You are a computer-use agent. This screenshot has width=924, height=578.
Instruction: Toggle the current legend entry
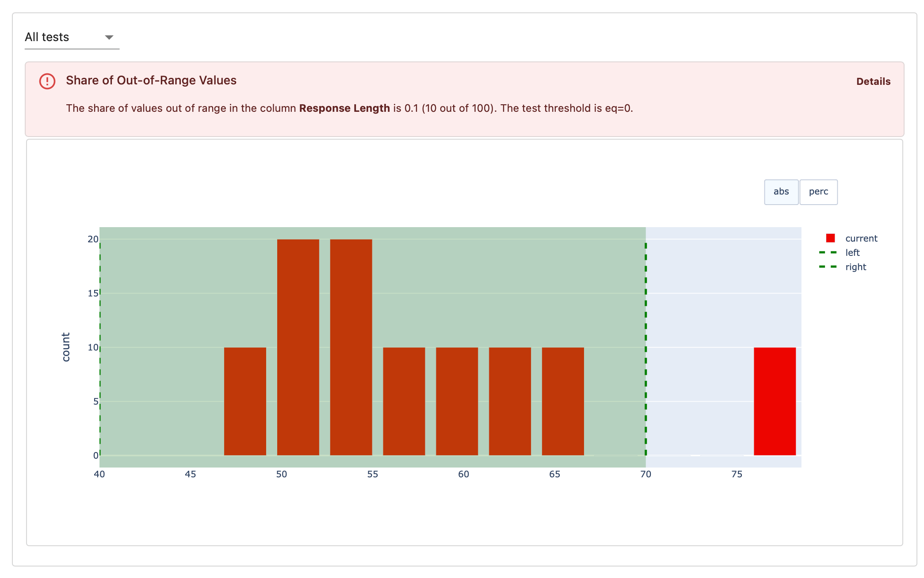(x=861, y=239)
